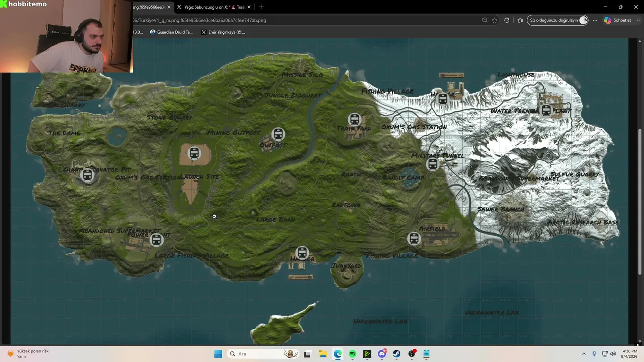Open the volume control in system tray
Image resolution: width=644 pixels, height=362 pixels.
[x=613, y=354]
